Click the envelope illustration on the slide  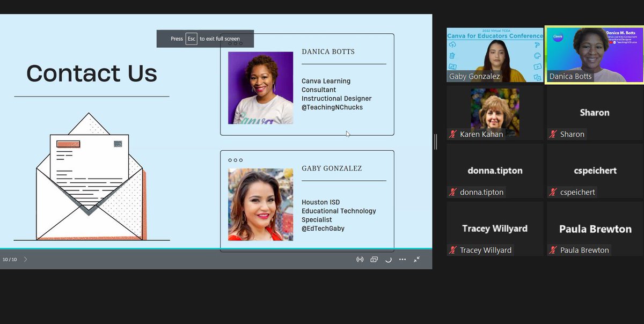point(91,176)
